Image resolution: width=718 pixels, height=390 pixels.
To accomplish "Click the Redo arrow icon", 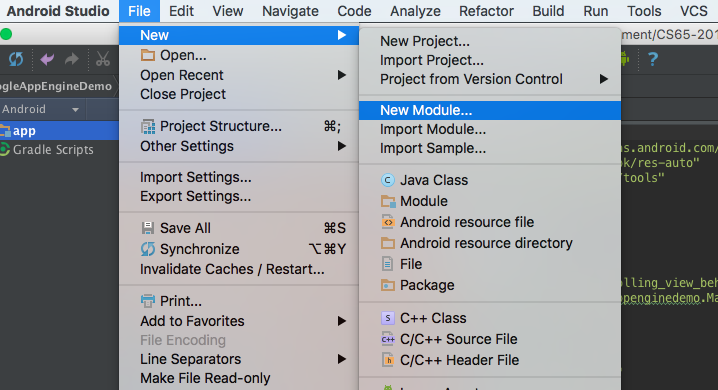I will 71,59.
